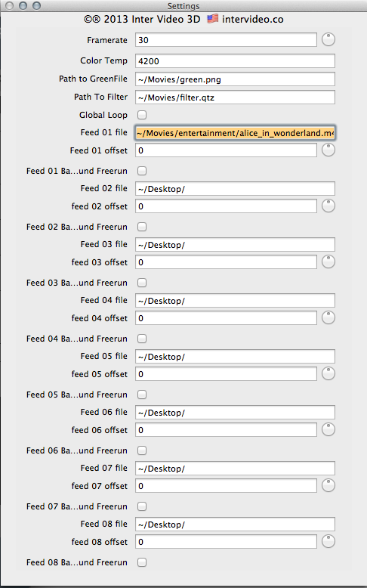Click the feed 06 offset dial
Image resolution: width=367 pixels, height=588 pixels.
pyautogui.click(x=328, y=429)
